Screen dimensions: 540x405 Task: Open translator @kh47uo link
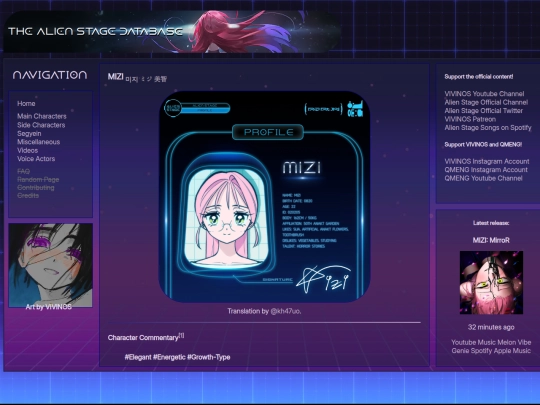point(285,311)
